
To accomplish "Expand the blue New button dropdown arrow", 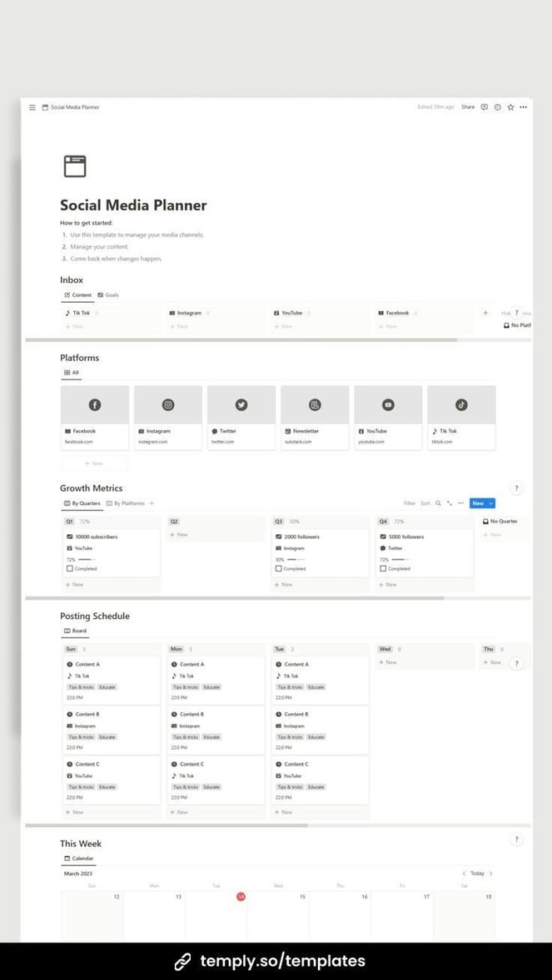I will [x=491, y=503].
